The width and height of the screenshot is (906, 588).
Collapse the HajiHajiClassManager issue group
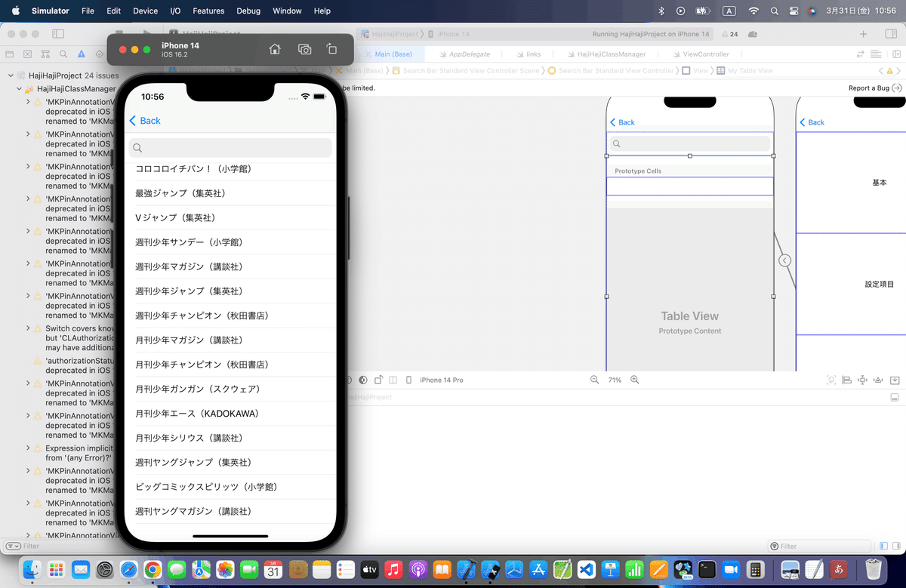19,88
